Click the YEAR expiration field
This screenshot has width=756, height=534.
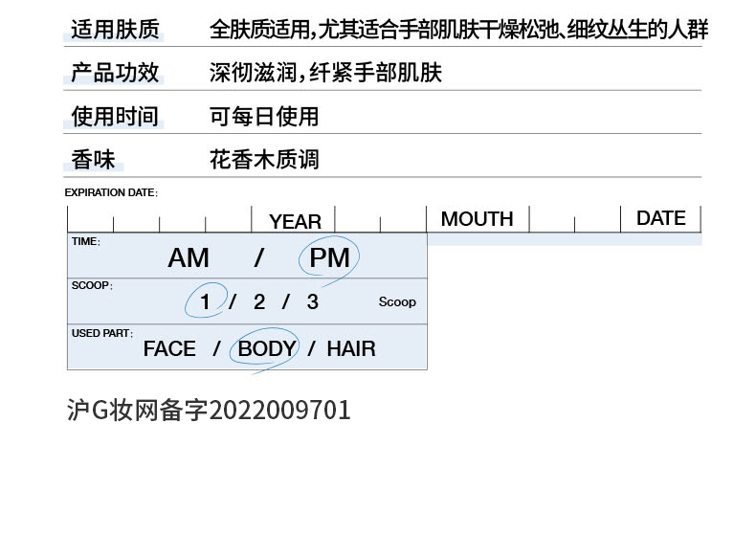295,221
